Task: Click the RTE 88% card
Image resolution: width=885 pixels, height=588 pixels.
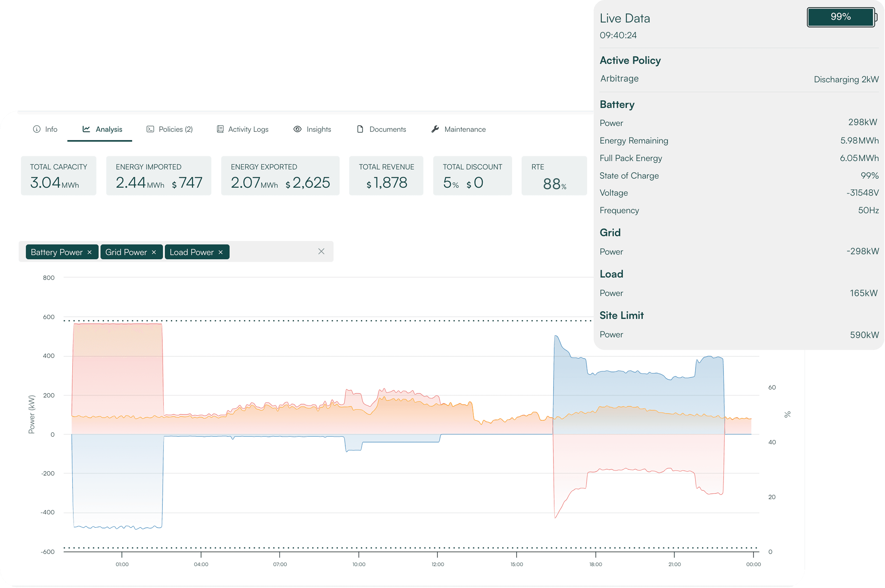Action: (x=554, y=176)
